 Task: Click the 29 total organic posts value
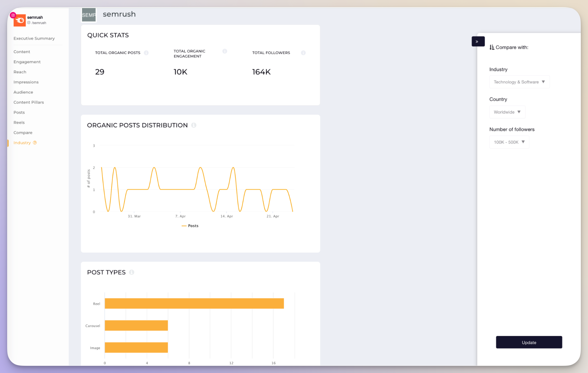coord(100,72)
